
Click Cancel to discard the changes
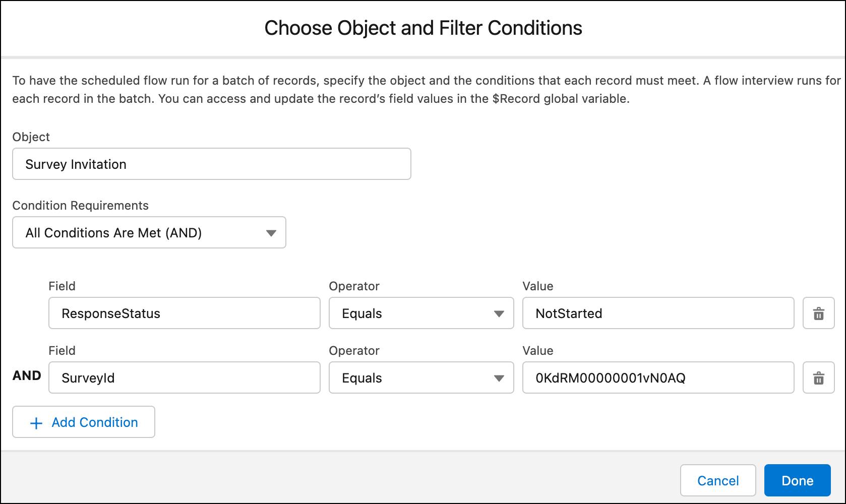pos(717,480)
